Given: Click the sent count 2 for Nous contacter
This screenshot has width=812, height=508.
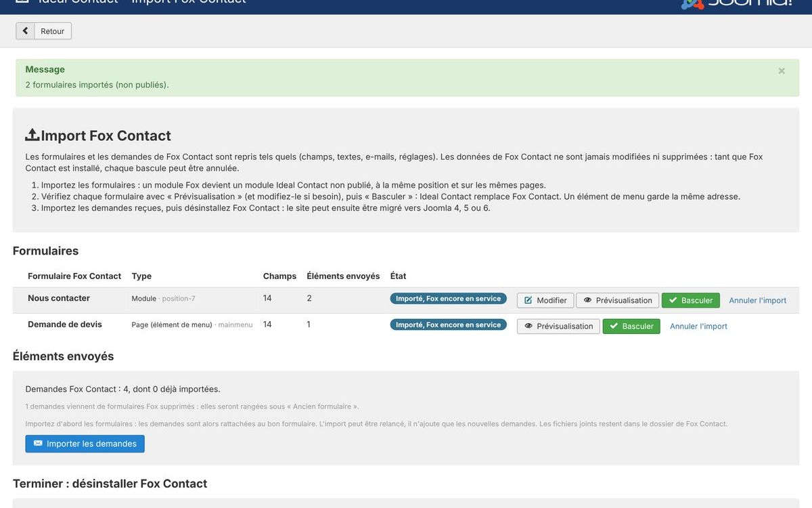Looking at the screenshot, I should 309,298.
